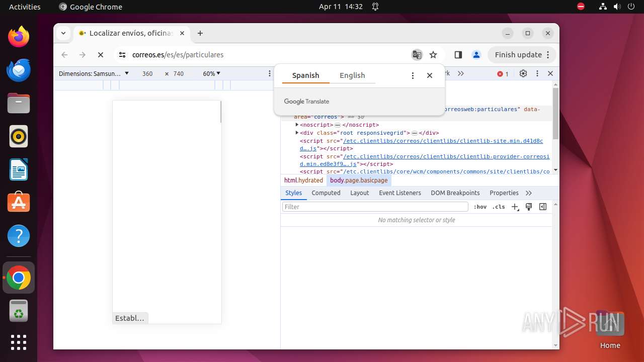Toggle the element state :hov button
Image resolution: width=644 pixels, height=362 pixels.
(x=480, y=207)
